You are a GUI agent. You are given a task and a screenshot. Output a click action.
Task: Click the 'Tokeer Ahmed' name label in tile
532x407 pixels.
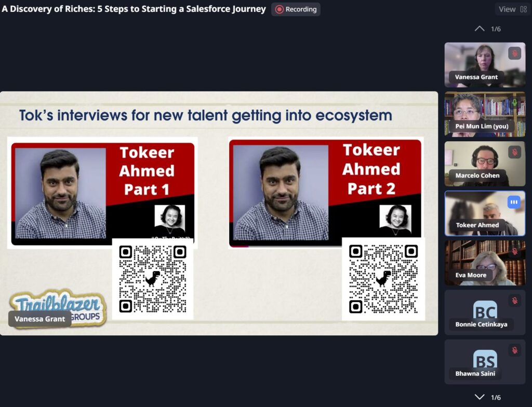(477, 225)
